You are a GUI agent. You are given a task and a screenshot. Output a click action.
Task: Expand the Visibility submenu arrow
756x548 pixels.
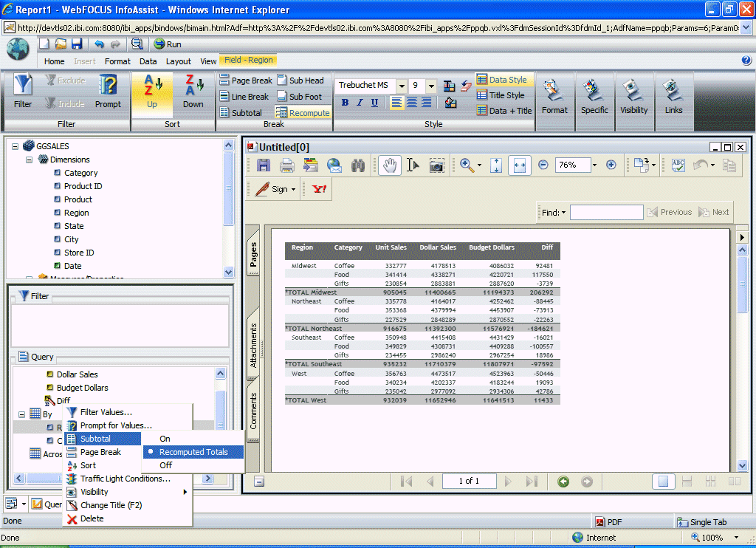pyautogui.click(x=185, y=492)
